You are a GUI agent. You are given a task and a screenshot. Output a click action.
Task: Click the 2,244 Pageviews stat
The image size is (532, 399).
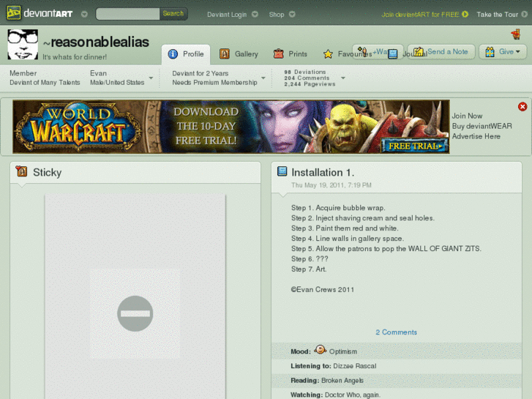pos(310,84)
